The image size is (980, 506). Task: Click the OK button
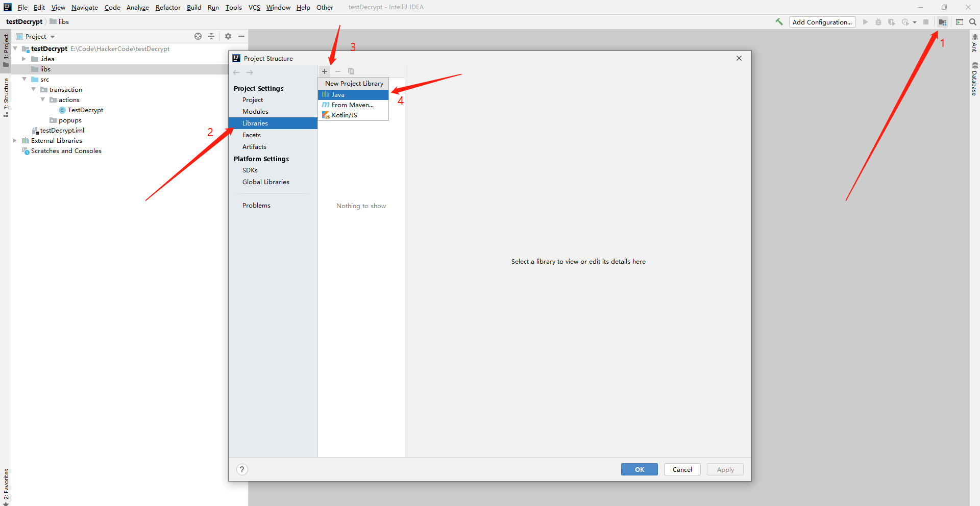tap(639, 469)
